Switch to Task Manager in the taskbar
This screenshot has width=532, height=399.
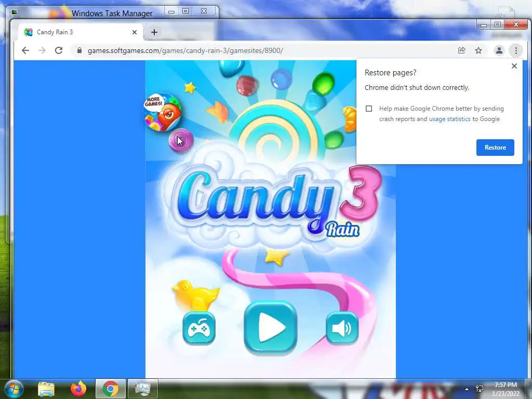point(143,389)
